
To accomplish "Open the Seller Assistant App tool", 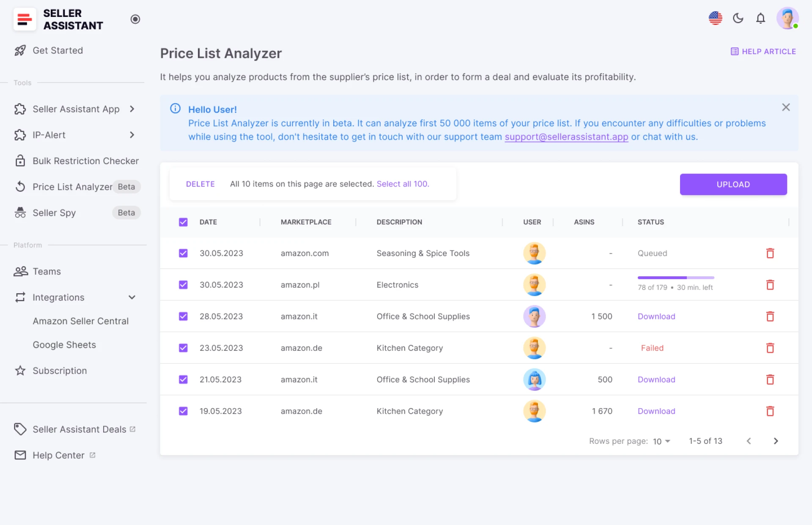I will [76, 109].
